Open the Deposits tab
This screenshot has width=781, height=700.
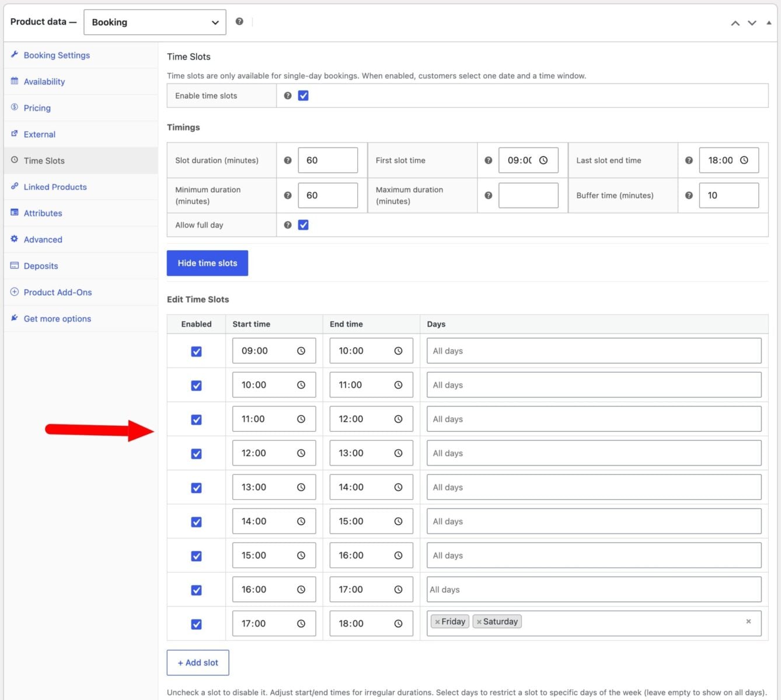point(41,266)
